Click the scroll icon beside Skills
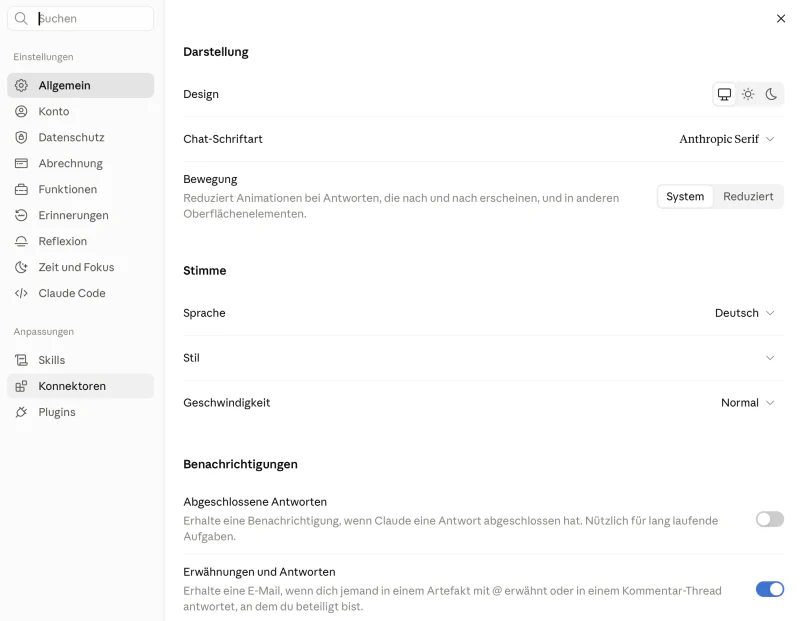800x621 pixels. pos(21,360)
